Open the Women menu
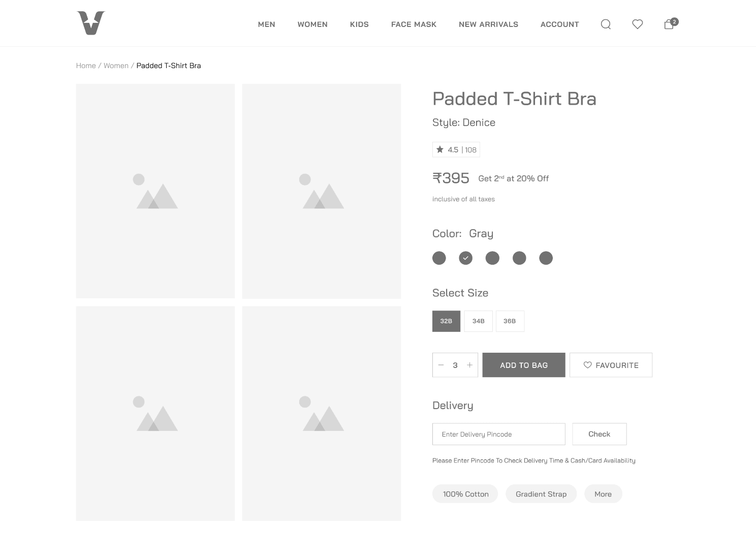This screenshot has width=756, height=556. [x=312, y=24]
